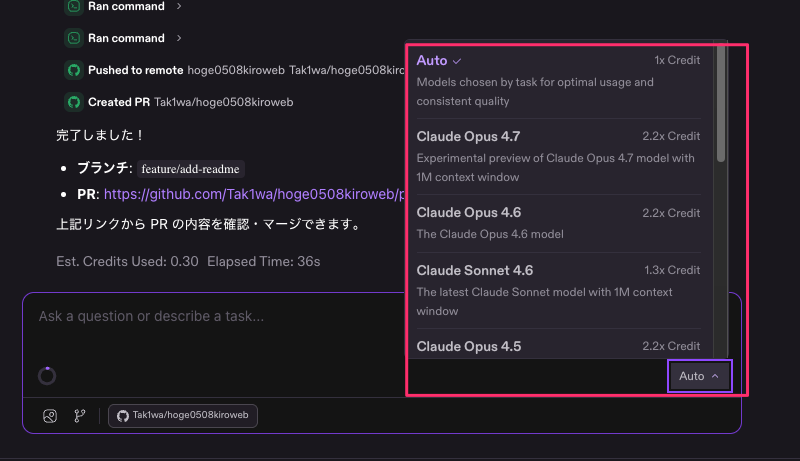Viewport: 800px width, 461px height.
Task: Choose Claude Opus 4.6 from model list
Action: tap(558, 223)
